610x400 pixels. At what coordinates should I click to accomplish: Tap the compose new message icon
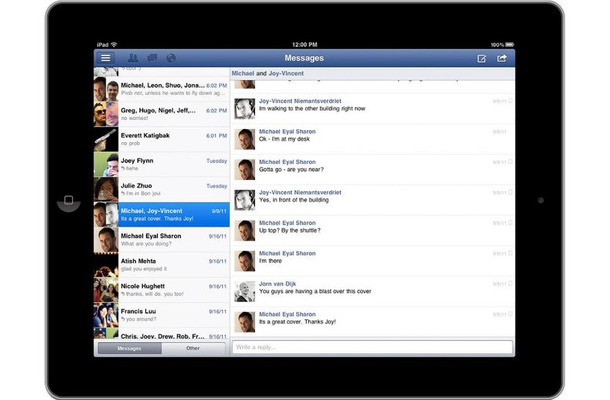(482, 58)
